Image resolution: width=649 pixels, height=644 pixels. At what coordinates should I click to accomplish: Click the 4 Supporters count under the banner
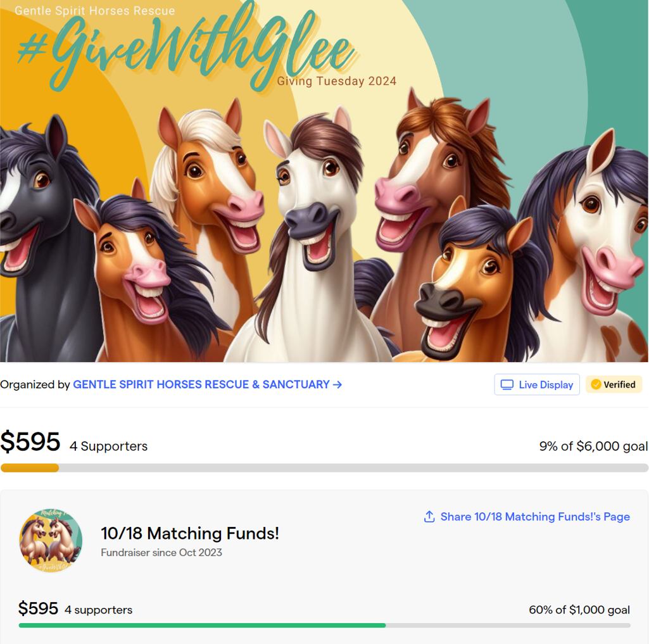coord(108,446)
